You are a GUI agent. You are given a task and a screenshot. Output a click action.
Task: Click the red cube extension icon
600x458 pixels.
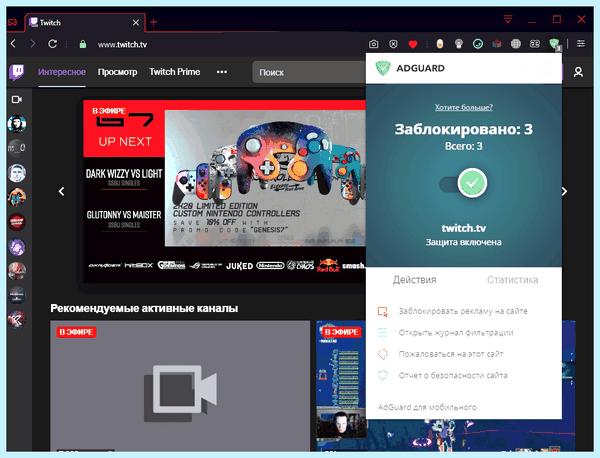[497, 44]
